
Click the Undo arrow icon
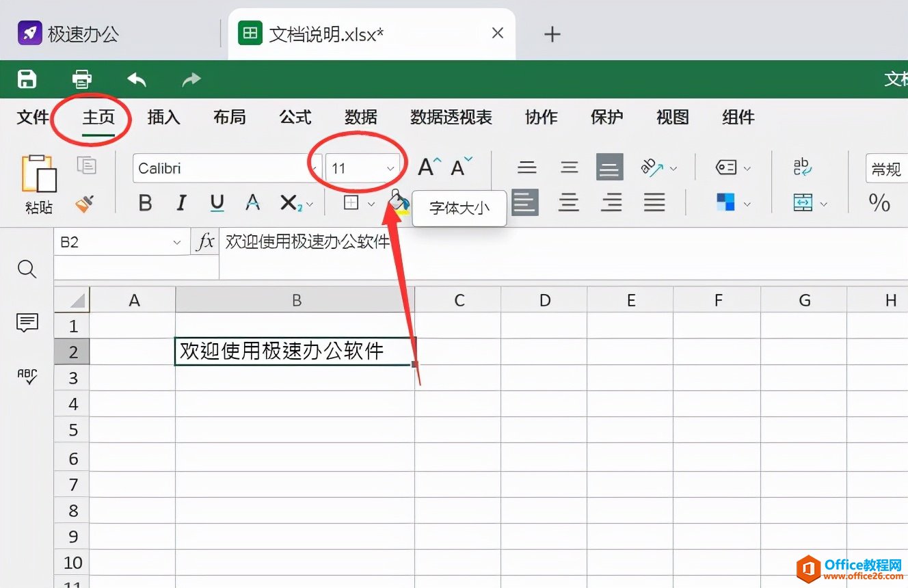pos(136,79)
